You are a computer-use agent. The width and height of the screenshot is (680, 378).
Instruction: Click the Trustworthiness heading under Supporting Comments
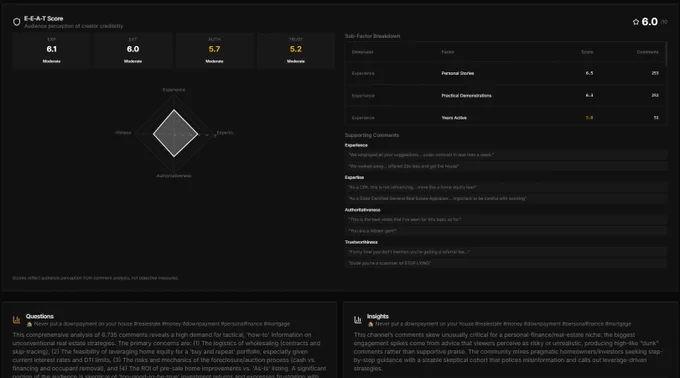click(361, 242)
